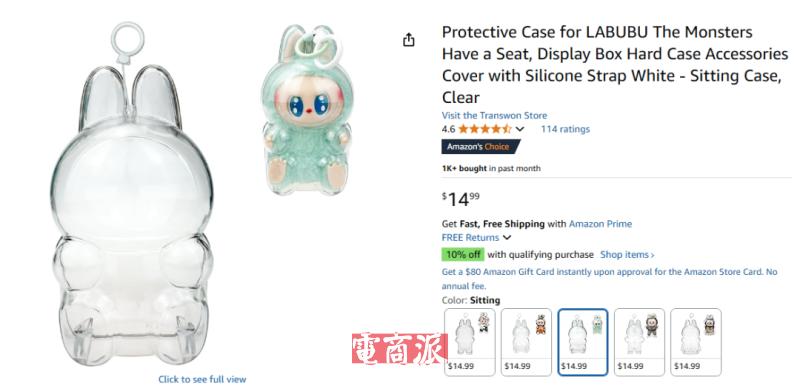
Task: Click the Amazon's Choice badge
Action: coord(481,147)
